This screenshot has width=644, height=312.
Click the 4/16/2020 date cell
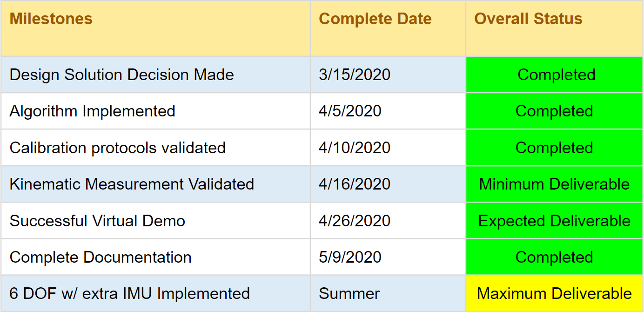[x=355, y=184]
